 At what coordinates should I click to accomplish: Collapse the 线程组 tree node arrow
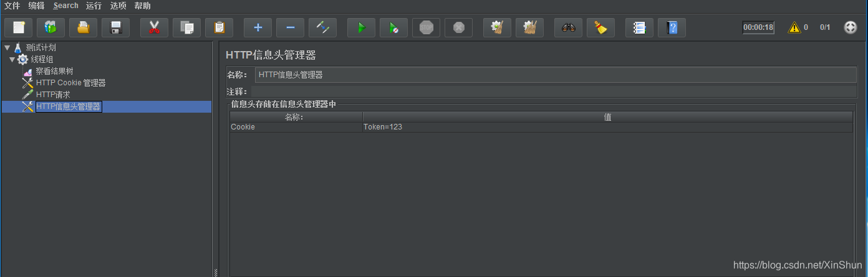12,59
